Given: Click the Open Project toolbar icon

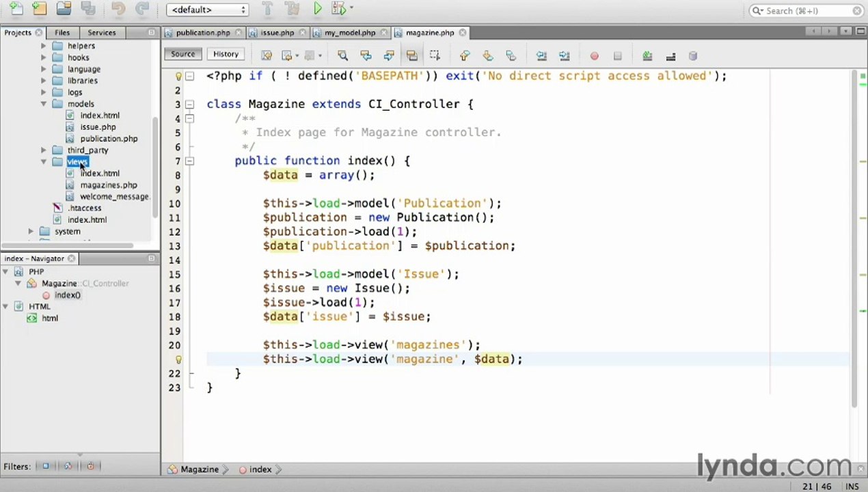Looking at the screenshot, I should click(x=64, y=10).
